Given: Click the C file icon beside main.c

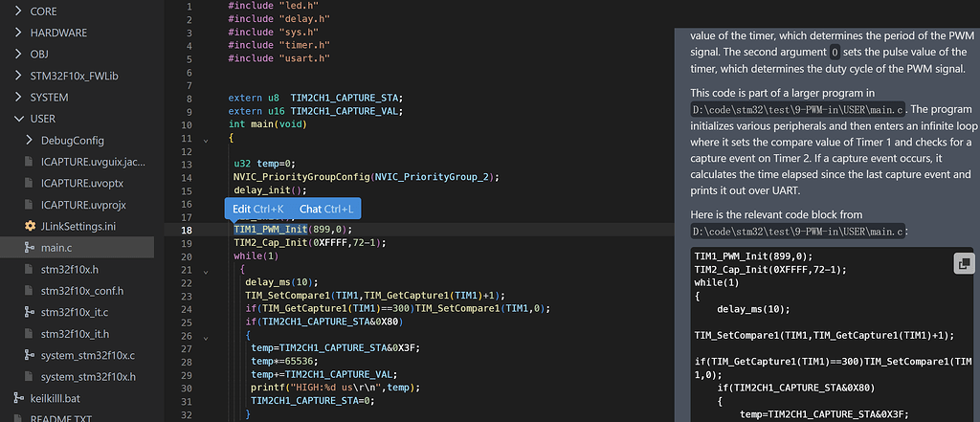Looking at the screenshot, I should click(x=30, y=248).
